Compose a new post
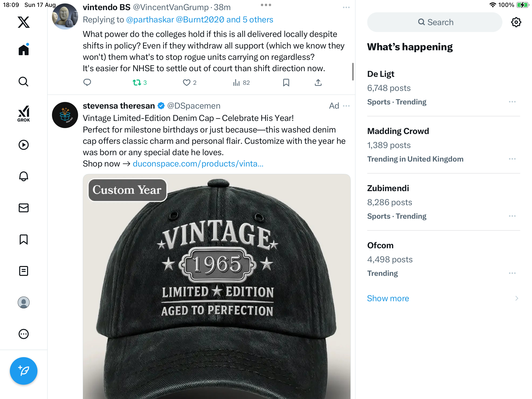 point(24,371)
